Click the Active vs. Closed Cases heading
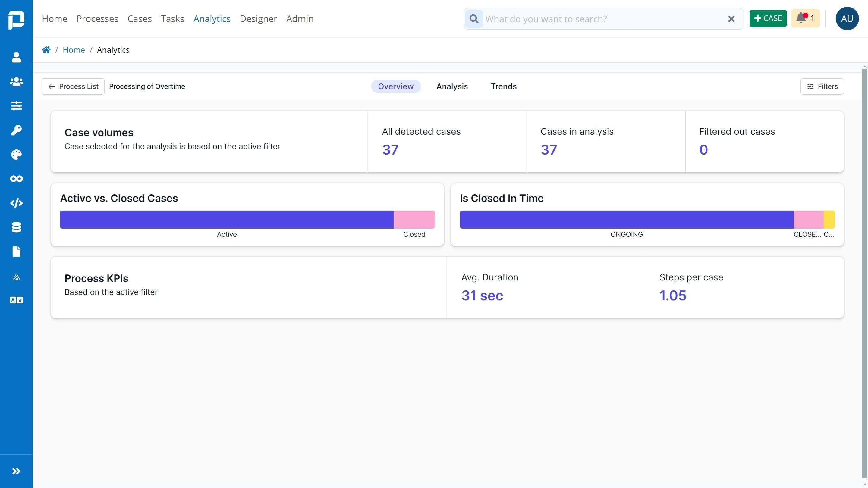Image resolution: width=868 pixels, height=488 pixels. point(119,199)
